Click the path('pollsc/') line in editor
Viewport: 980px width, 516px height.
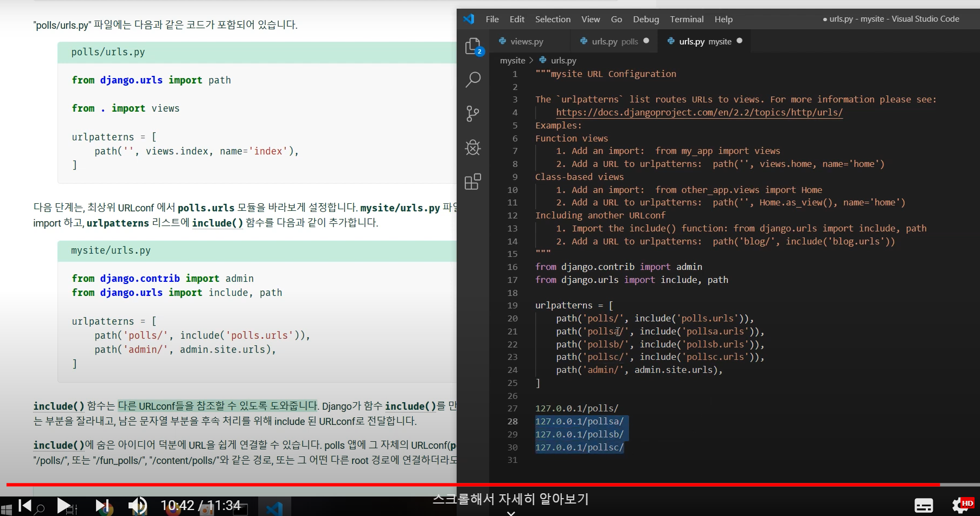[660, 357]
